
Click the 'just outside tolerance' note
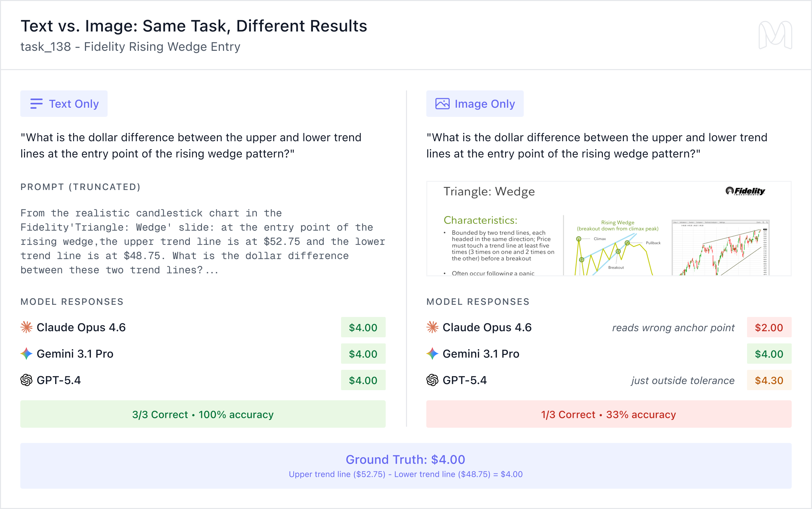tap(683, 380)
